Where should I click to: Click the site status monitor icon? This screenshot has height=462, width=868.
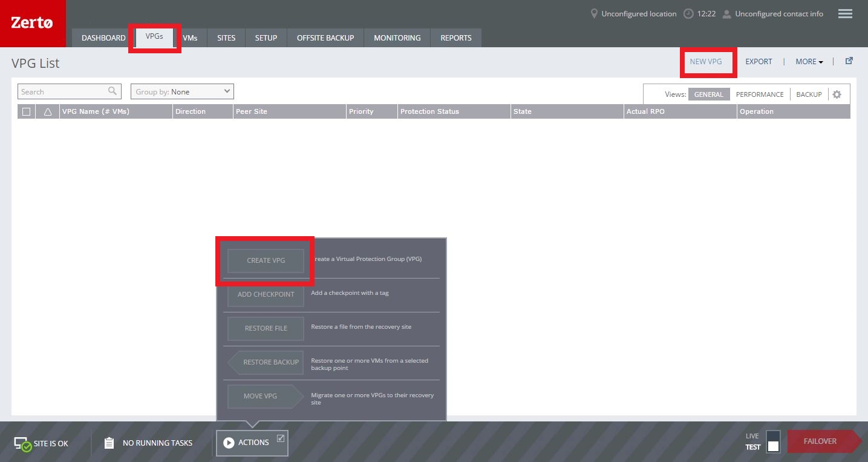(23, 444)
